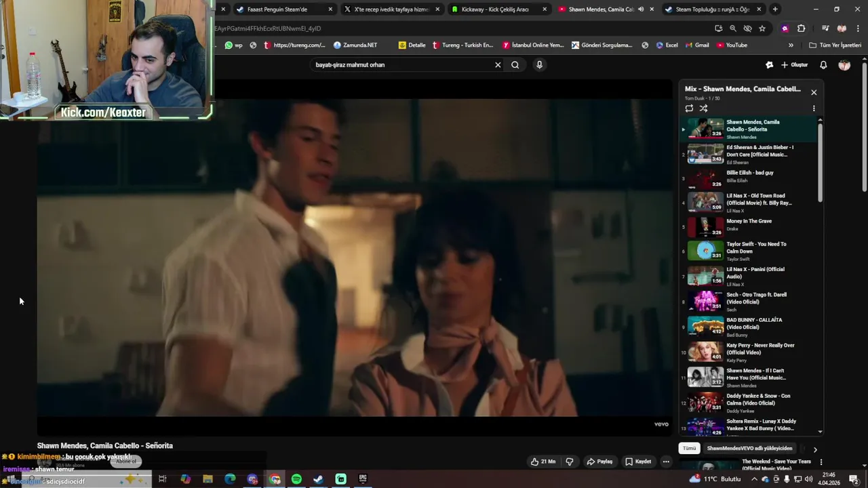868x488 pixels.
Task: Toggle playlist shuffle
Action: click(704, 108)
